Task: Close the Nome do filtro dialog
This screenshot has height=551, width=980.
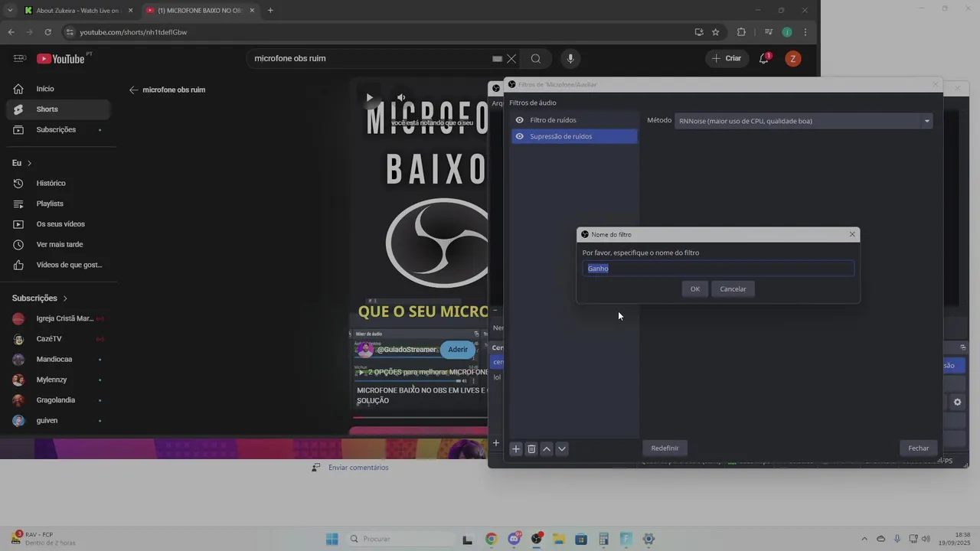Action: tap(852, 234)
